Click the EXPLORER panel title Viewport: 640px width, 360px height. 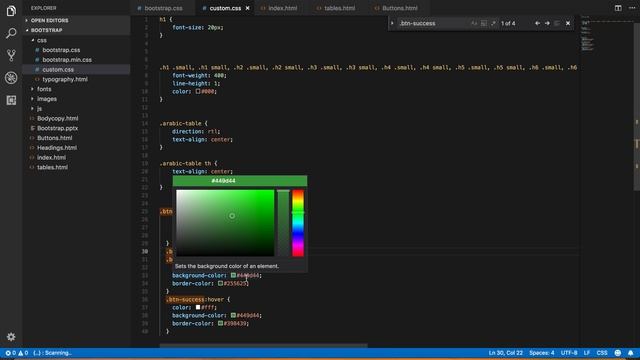coord(44,8)
